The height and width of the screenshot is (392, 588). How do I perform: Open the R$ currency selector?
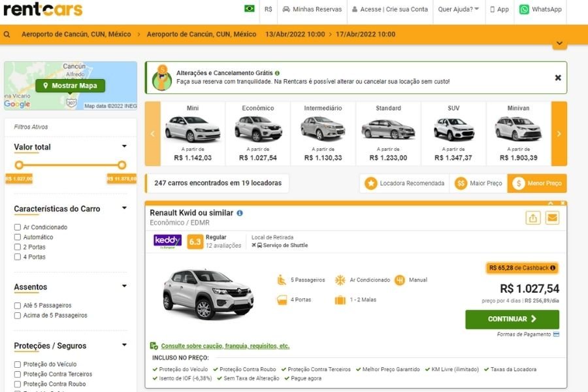coord(268,9)
